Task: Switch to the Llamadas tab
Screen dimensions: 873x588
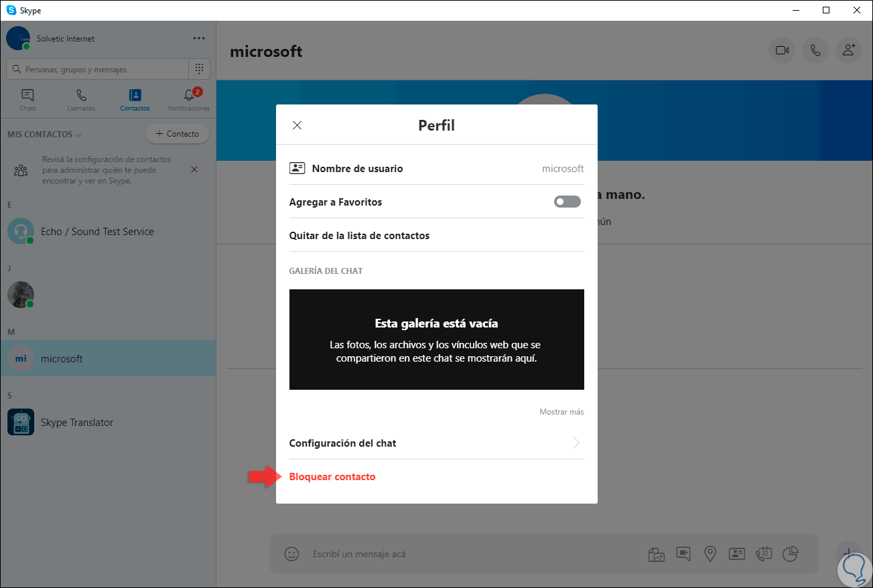Action: pyautogui.click(x=81, y=100)
